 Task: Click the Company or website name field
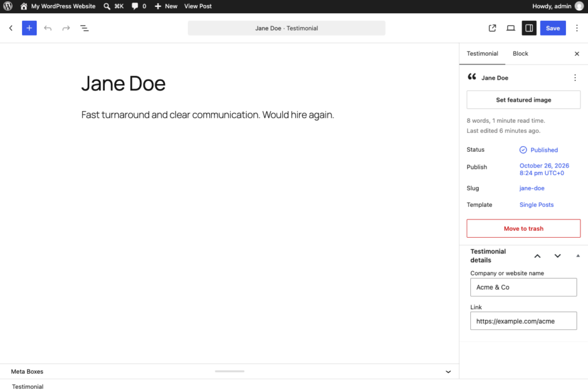tap(524, 287)
